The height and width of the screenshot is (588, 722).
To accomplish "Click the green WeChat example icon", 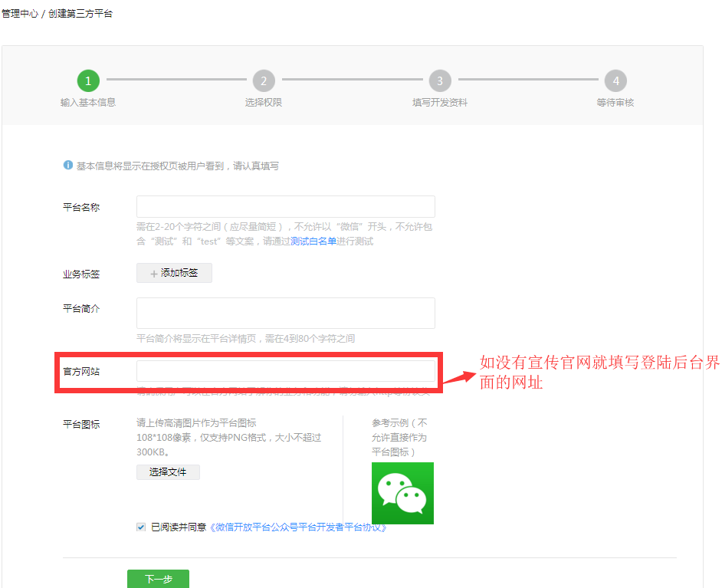I will click(x=402, y=493).
